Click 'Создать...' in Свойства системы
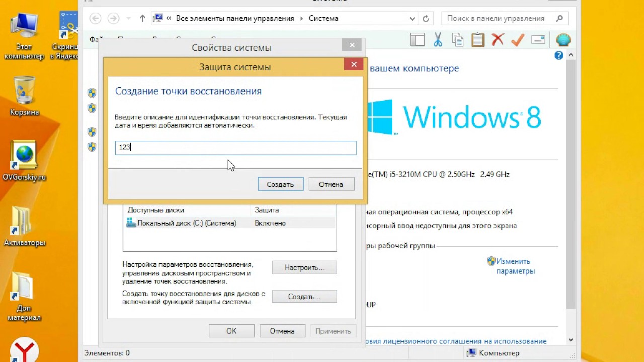644x362 pixels. (304, 297)
